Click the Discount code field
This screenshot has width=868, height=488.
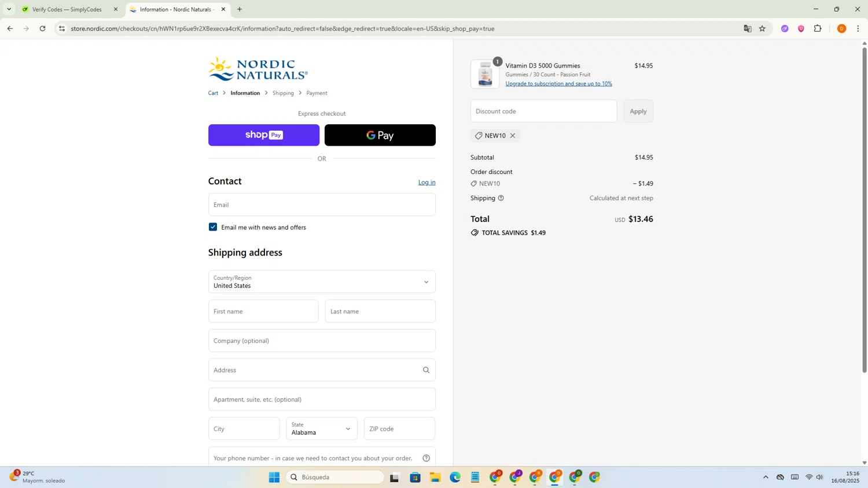pyautogui.click(x=543, y=111)
